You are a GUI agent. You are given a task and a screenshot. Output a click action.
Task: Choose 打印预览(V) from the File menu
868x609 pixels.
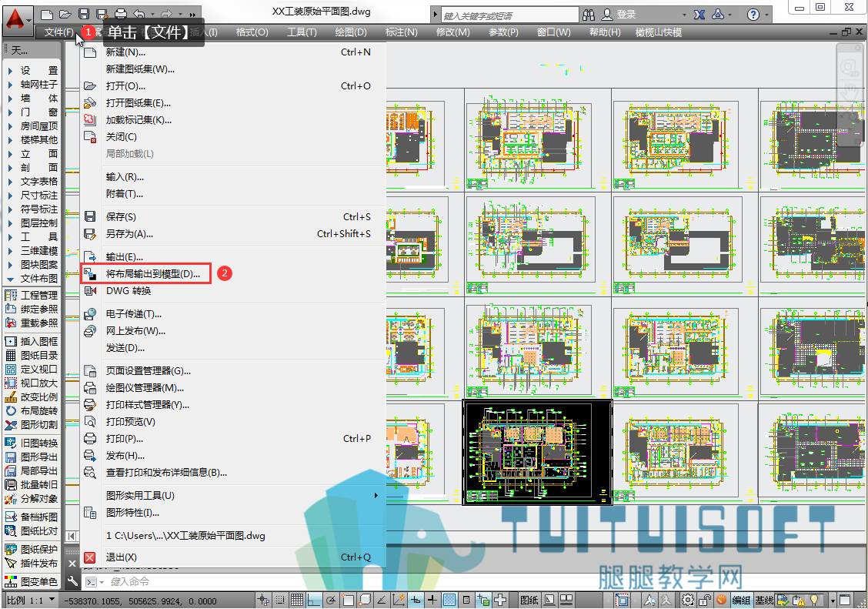232,422
